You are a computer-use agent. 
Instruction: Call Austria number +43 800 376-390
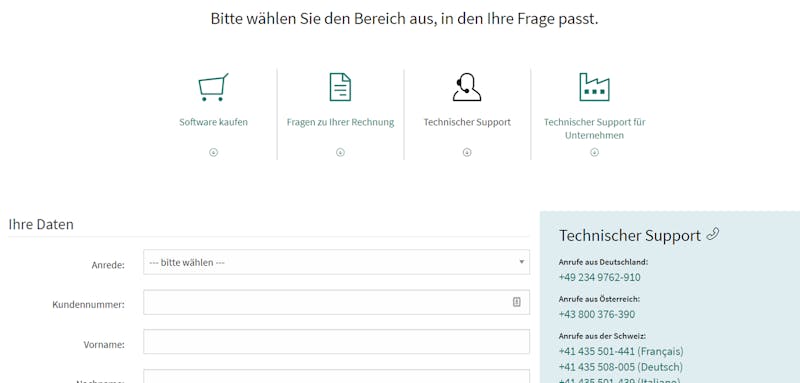point(597,314)
